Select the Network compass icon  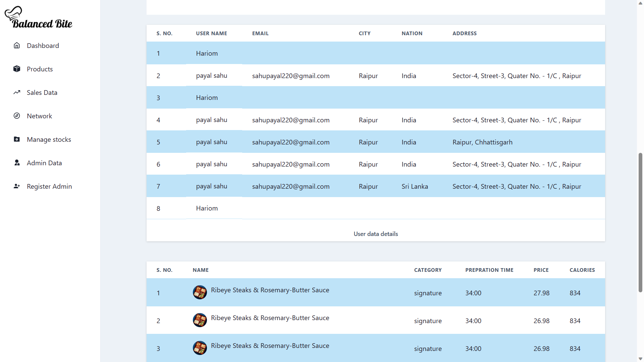tap(17, 116)
